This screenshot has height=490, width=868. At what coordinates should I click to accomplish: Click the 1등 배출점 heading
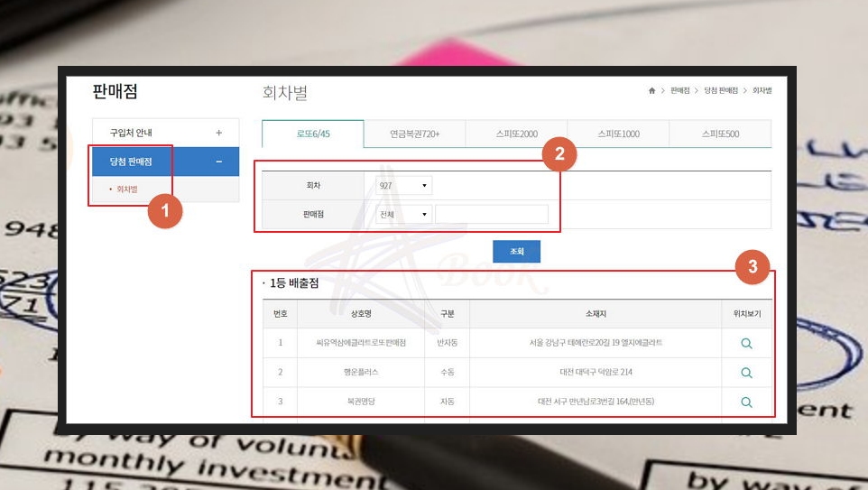click(x=294, y=283)
